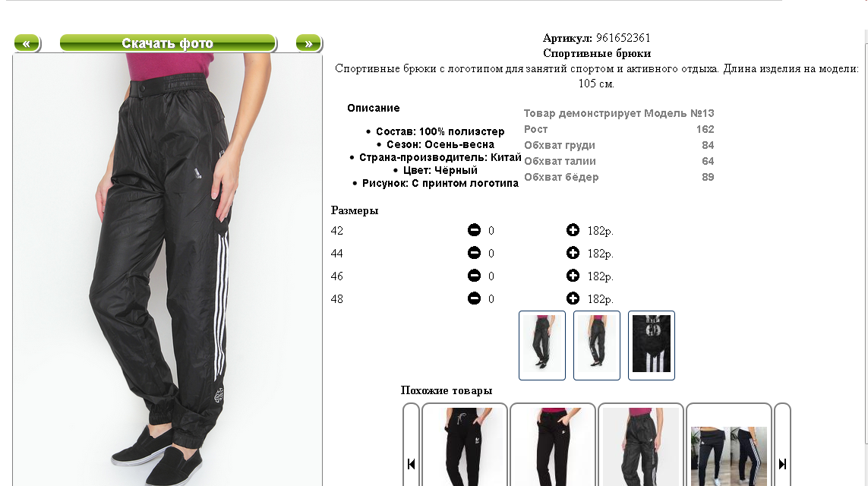The width and height of the screenshot is (868, 486).
Task: Click the main product photo of black pants
Action: pyautogui.click(x=167, y=270)
